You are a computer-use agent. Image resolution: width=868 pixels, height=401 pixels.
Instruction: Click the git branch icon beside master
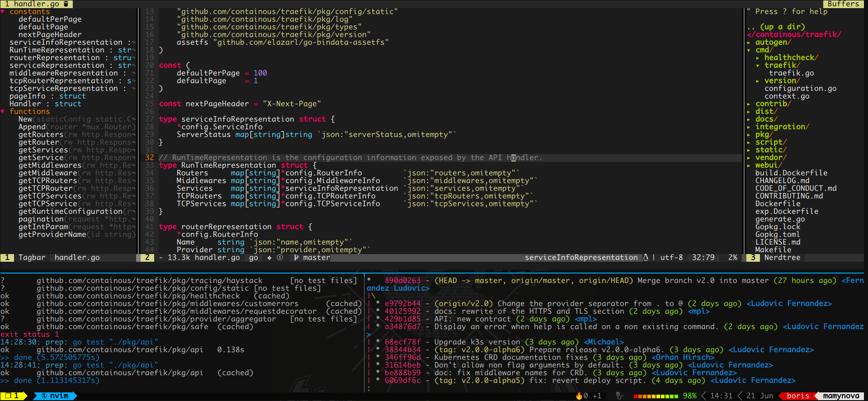point(296,258)
